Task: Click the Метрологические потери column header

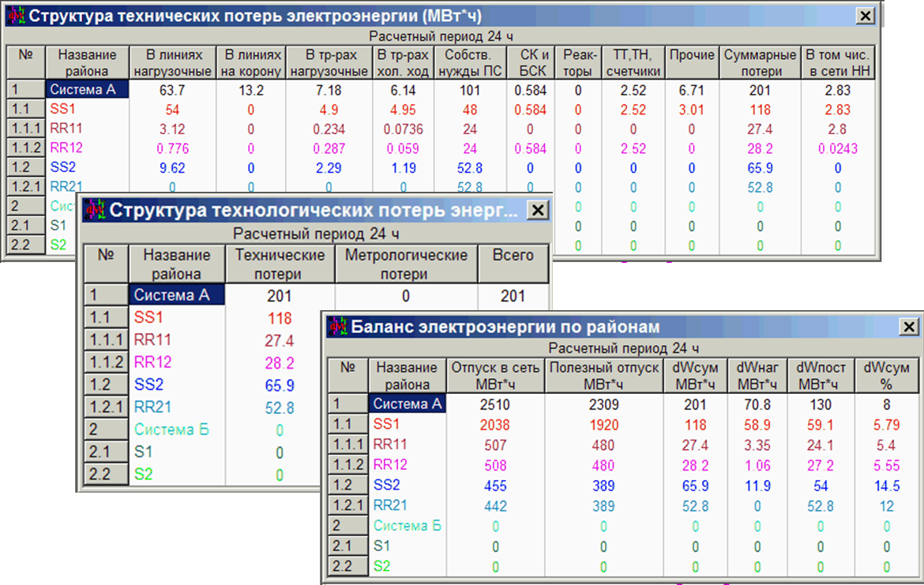Action: coord(405,264)
